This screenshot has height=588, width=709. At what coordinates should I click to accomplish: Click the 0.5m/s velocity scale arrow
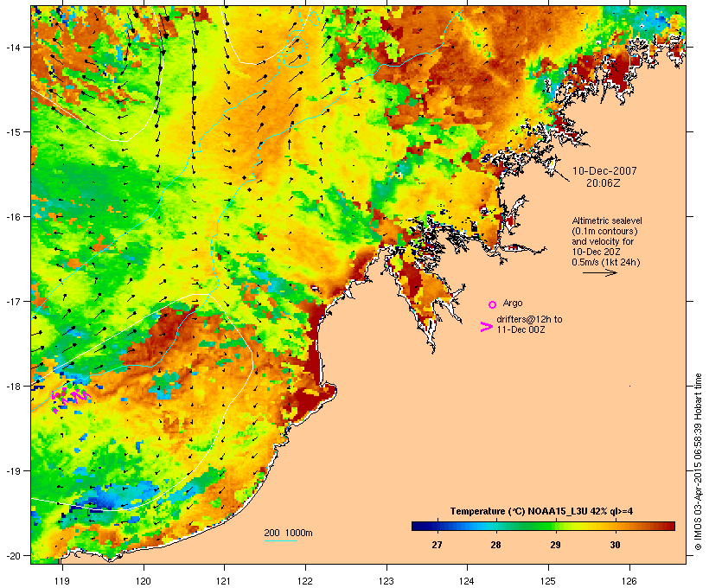tap(599, 272)
